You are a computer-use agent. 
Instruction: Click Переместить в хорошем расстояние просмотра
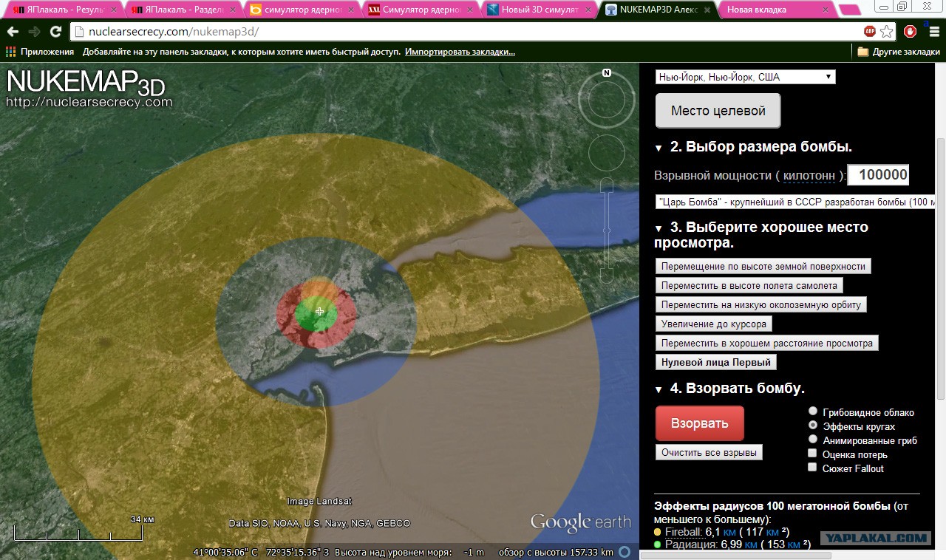767,343
